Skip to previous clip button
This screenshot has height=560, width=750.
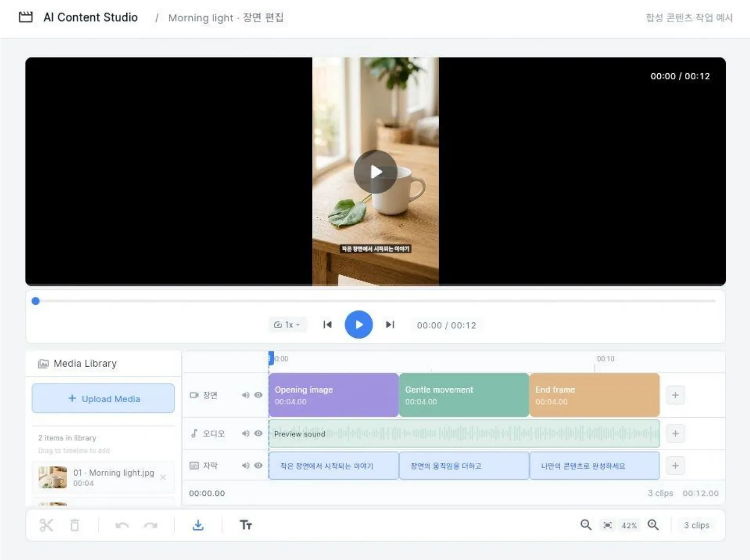pos(327,324)
